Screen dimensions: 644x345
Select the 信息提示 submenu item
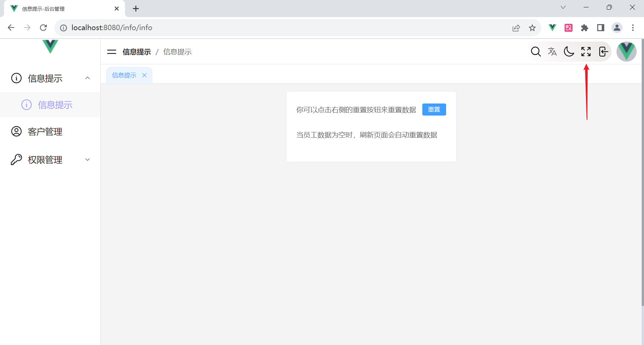50,105
